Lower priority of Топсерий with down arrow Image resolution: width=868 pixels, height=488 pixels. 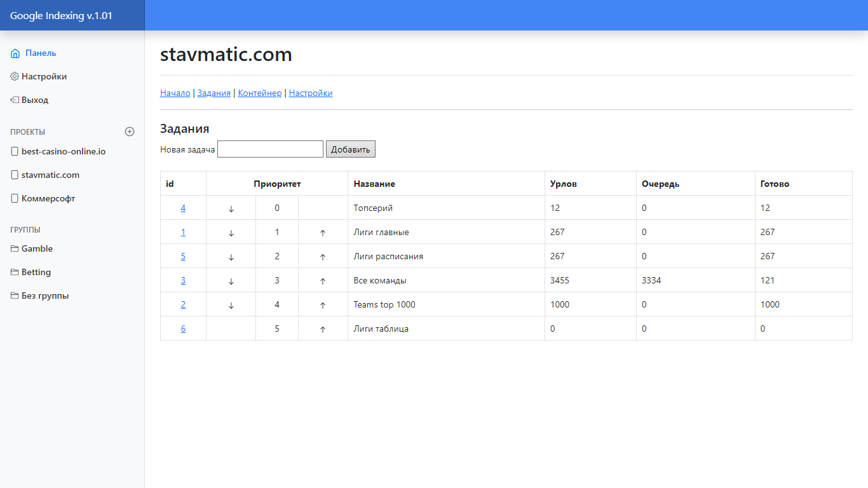click(231, 208)
